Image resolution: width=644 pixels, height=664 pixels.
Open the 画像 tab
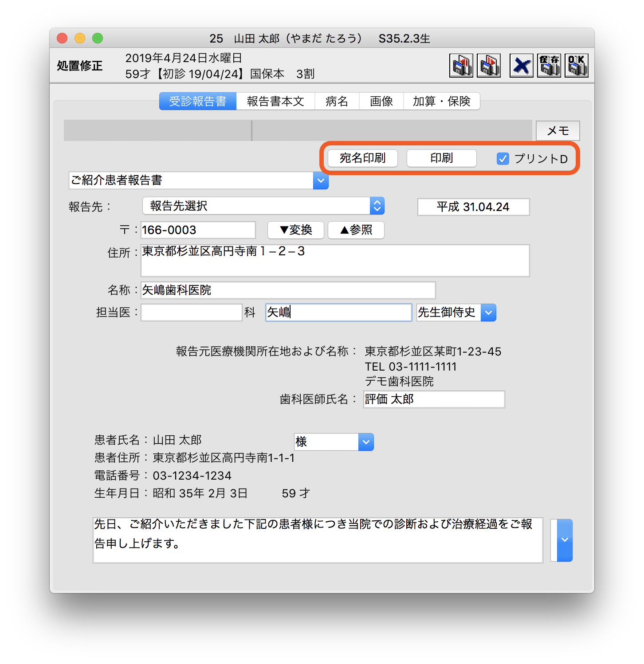[x=381, y=102]
